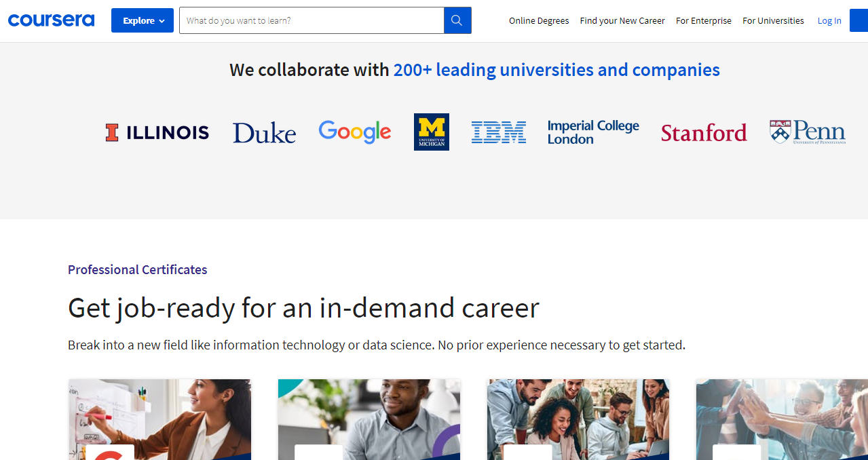868x460 pixels.
Task: Select the Google partner logo
Action: [355, 132]
